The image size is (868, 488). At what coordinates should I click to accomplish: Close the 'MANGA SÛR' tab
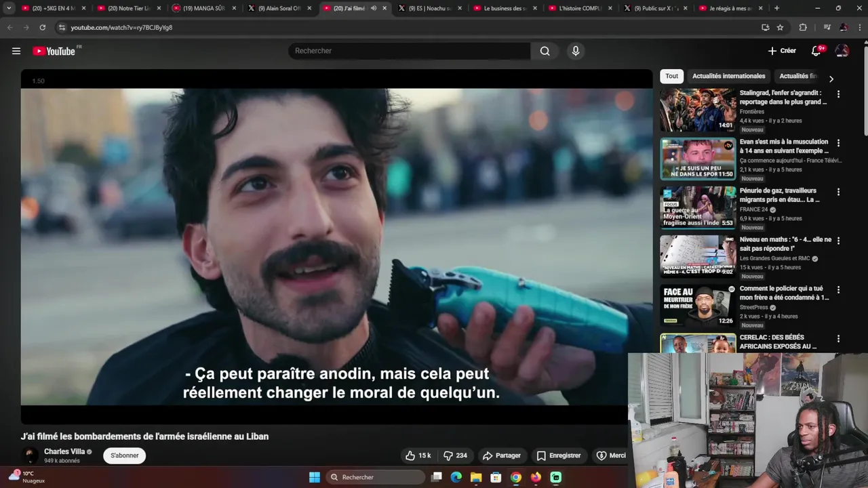pos(235,8)
